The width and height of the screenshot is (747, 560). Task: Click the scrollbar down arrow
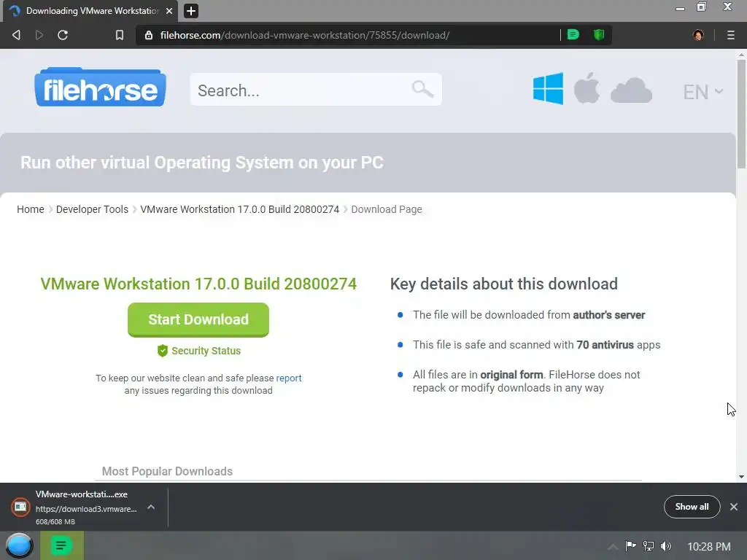(x=741, y=477)
